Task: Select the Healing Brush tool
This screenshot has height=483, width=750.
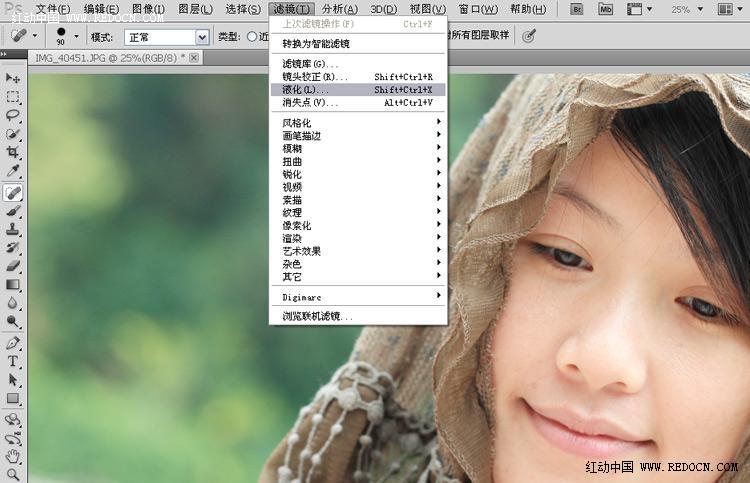Action: point(13,193)
